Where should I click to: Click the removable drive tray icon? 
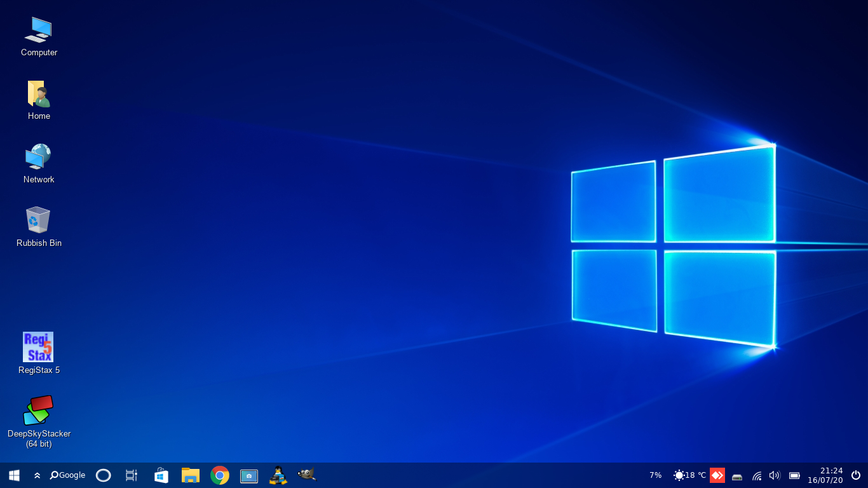click(x=737, y=476)
